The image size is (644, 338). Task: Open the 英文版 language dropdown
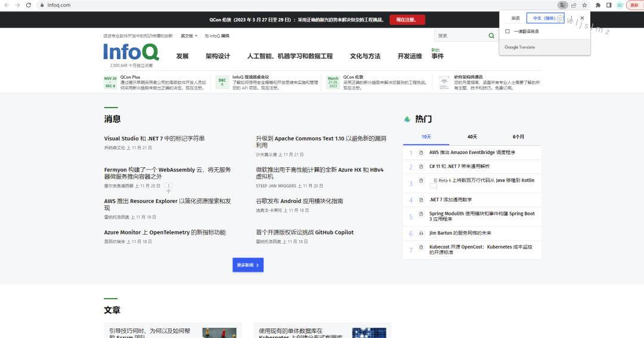click(189, 36)
